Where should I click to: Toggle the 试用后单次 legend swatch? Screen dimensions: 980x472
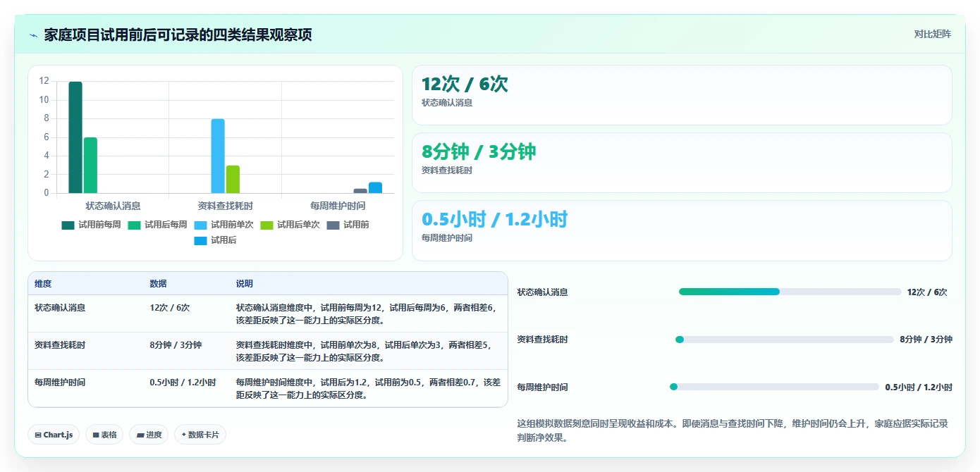click(267, 225)
